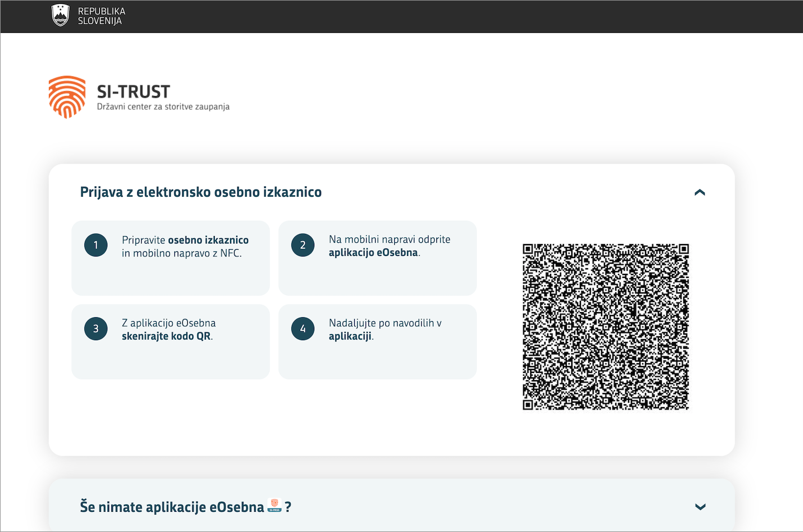Expand the 'Še nimate aplikacije eOsebna' chevron
Viewport: 803px width, 532px height.
point(700,507)
